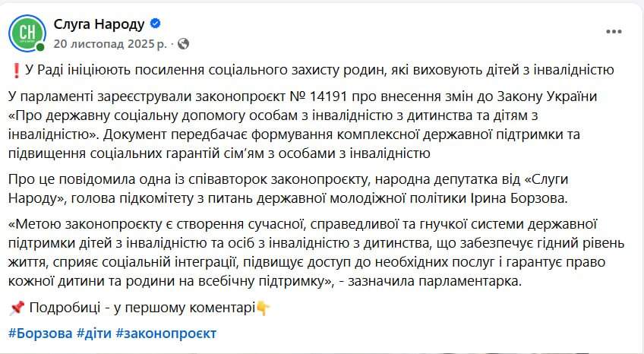
Task: Open the #Борзова hashtag
Action: (40, 333)
